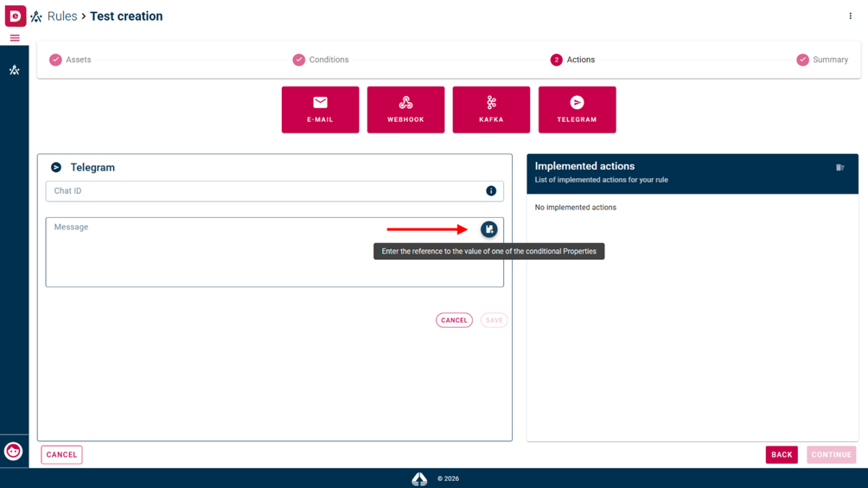Image resolution: width=868 pixels, height=488 pixels.
Task: Open the three-dot options menu
Action: pos(851,16)
